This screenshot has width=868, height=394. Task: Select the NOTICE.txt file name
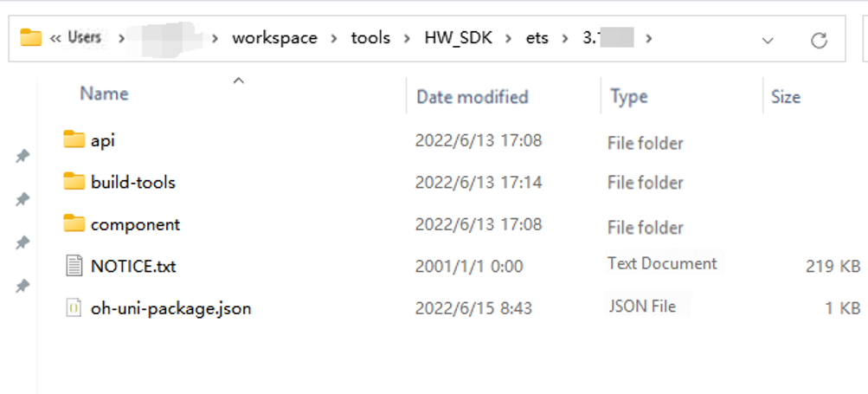(133, 266)
